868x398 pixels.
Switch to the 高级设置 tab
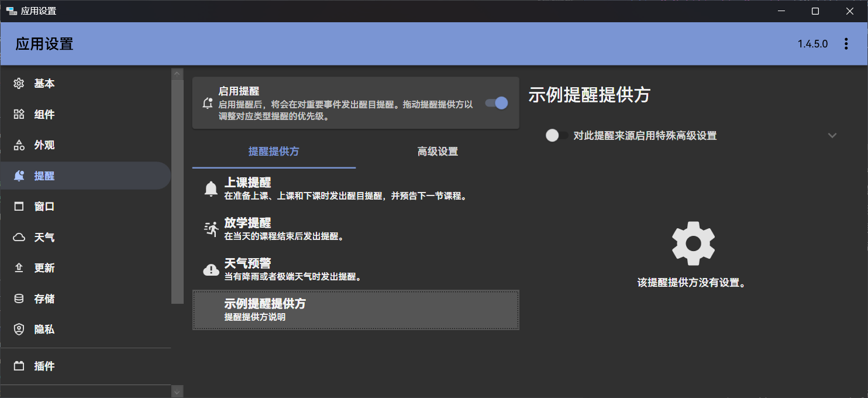point(438,152)
